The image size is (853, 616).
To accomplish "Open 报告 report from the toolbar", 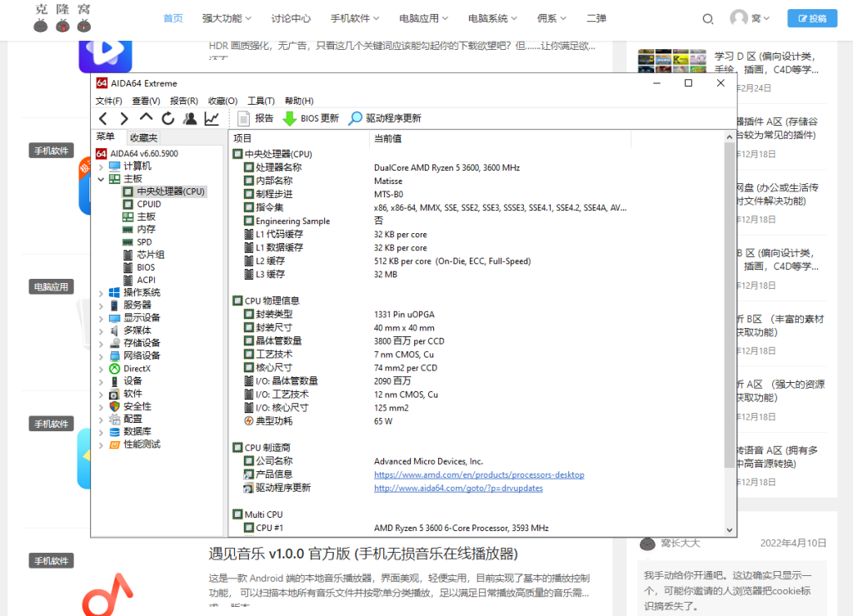I will click(256, 118).
